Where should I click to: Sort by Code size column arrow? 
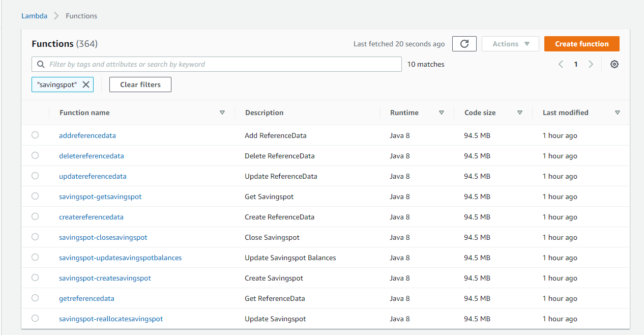[519, 113]
